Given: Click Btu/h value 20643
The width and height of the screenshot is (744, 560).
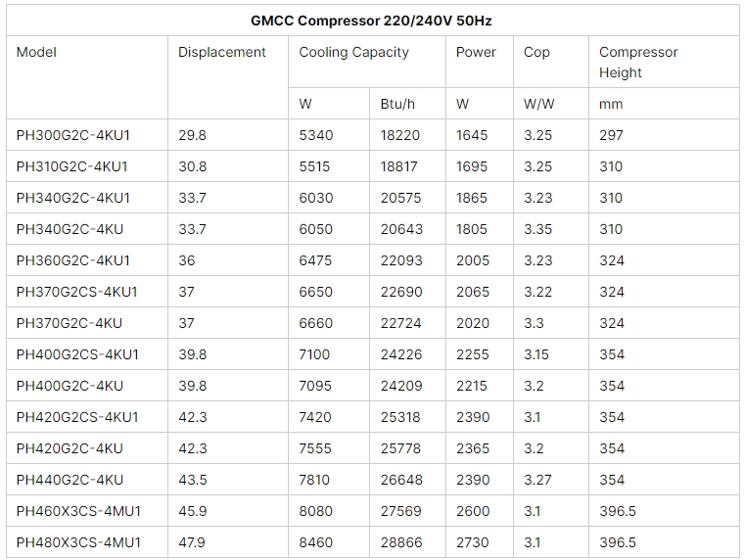Looking at the screenshot, I should [x=401, y=229].
